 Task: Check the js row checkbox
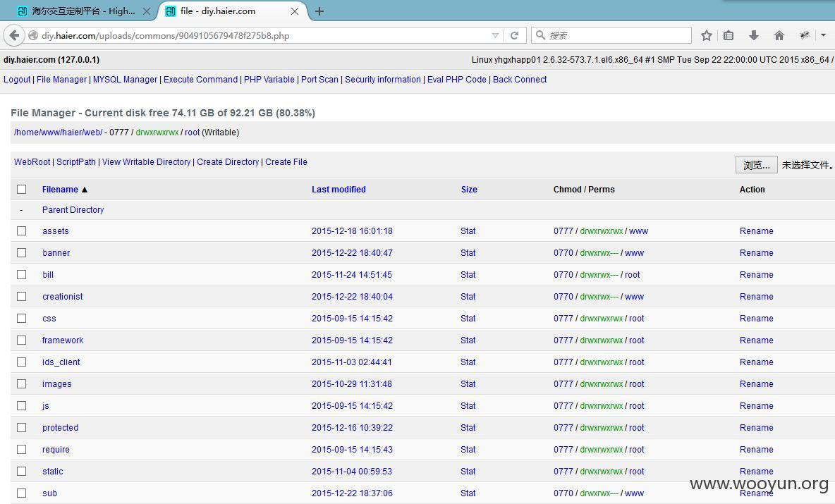coord(21,405)
